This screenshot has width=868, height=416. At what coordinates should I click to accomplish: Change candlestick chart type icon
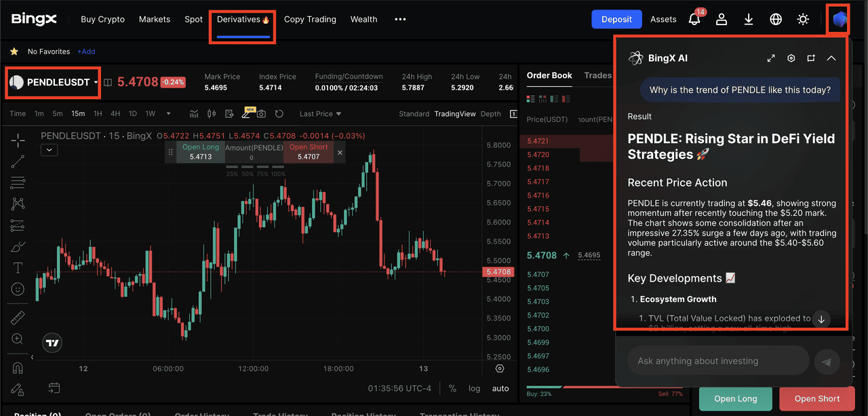click(x=212, y=113)
